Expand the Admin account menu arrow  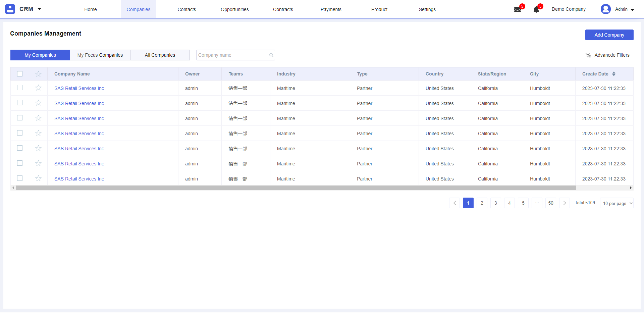pos(632,10)
